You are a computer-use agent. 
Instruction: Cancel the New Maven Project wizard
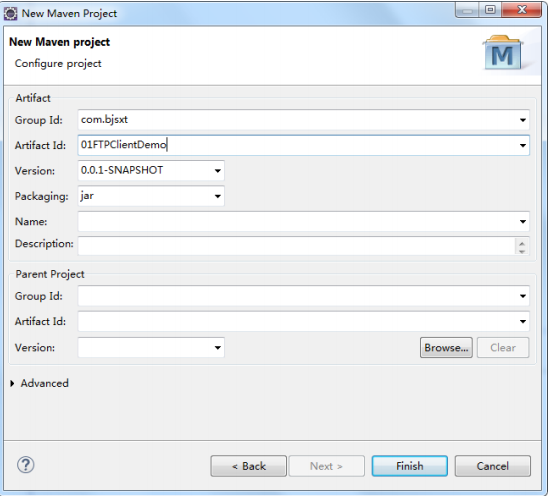click(493, 466)
